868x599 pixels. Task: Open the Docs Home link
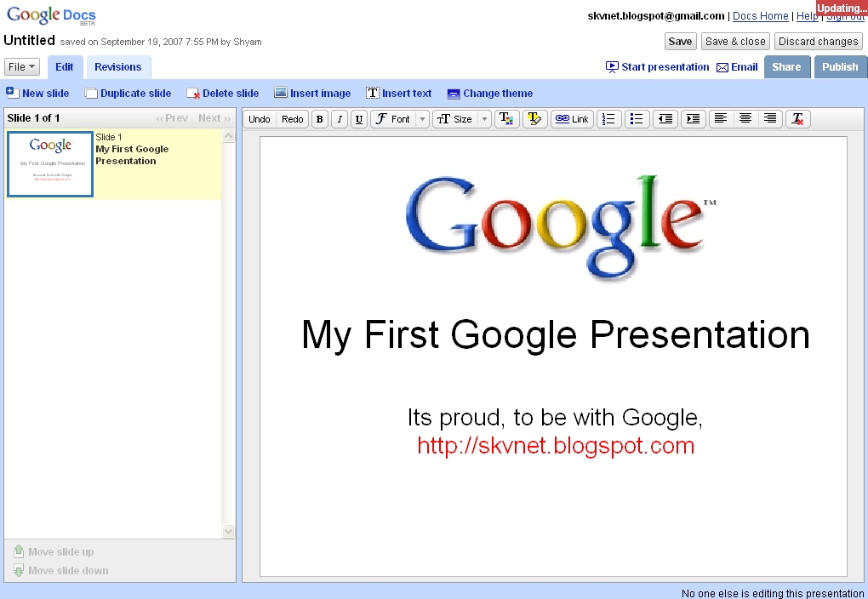coord(760,16)
